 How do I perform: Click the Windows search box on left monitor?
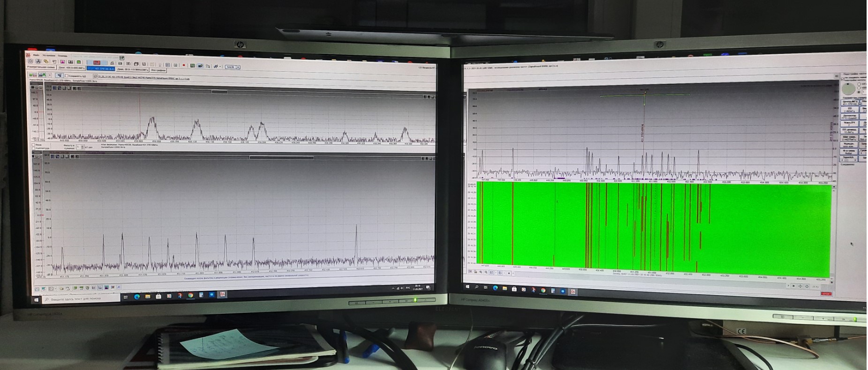click(81, 299)
